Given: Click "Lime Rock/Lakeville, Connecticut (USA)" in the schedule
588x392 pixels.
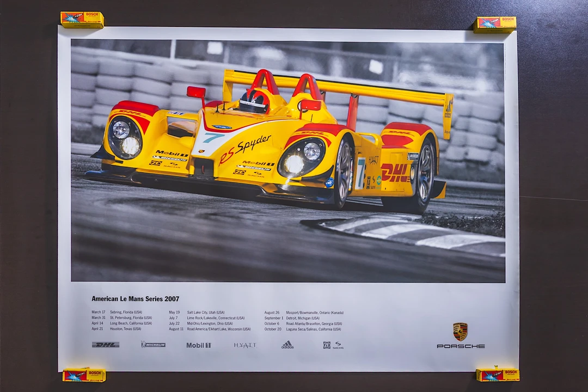Looking at the screenshot, I should tap(216, 318).
